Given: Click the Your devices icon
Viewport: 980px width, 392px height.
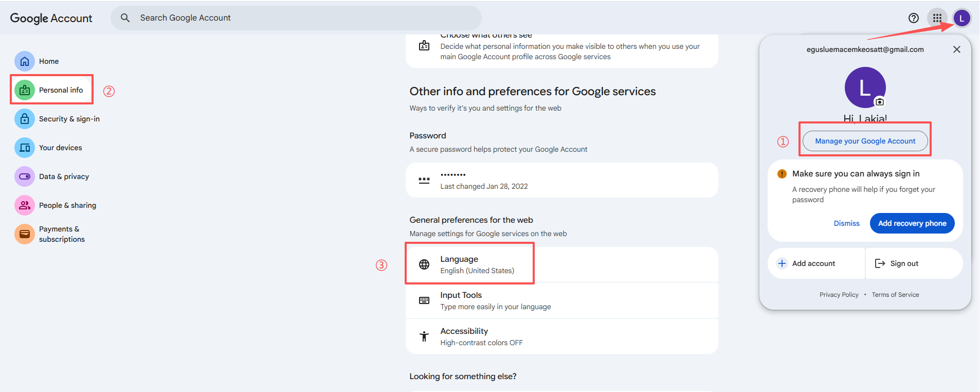Looking at the screenshot, I should pos(25,148).
